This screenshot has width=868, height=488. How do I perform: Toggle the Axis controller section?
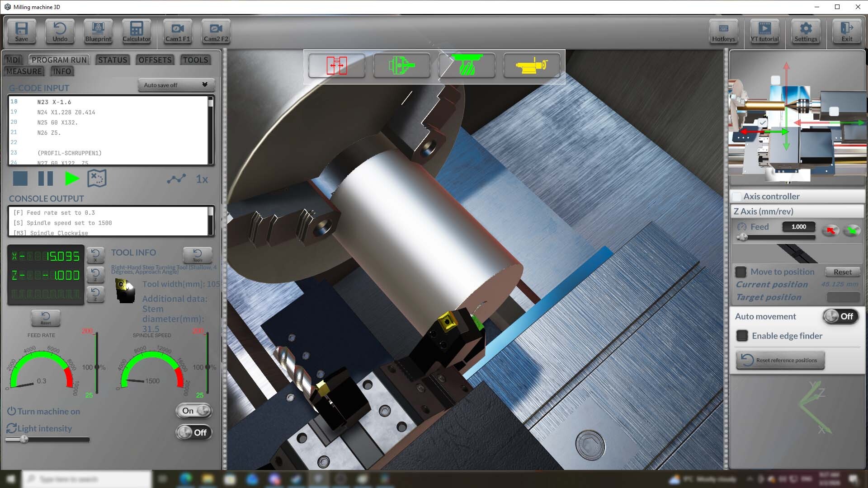click(x=737, y=196)
